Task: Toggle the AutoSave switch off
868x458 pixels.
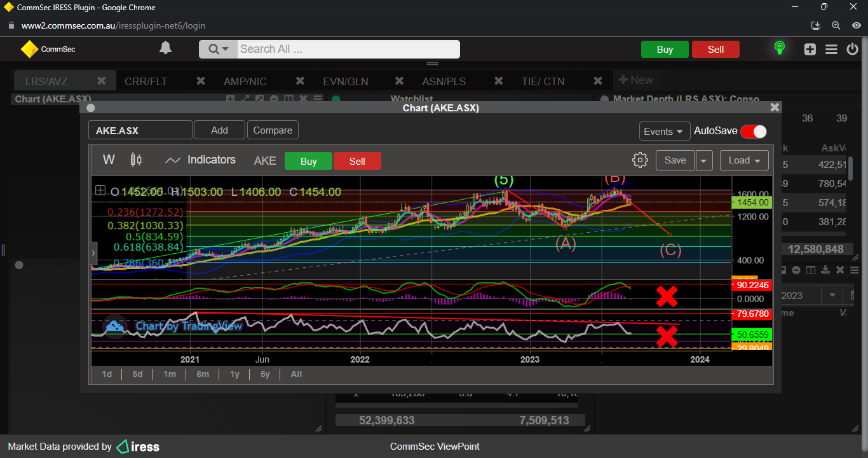Action: coord(754,131)
